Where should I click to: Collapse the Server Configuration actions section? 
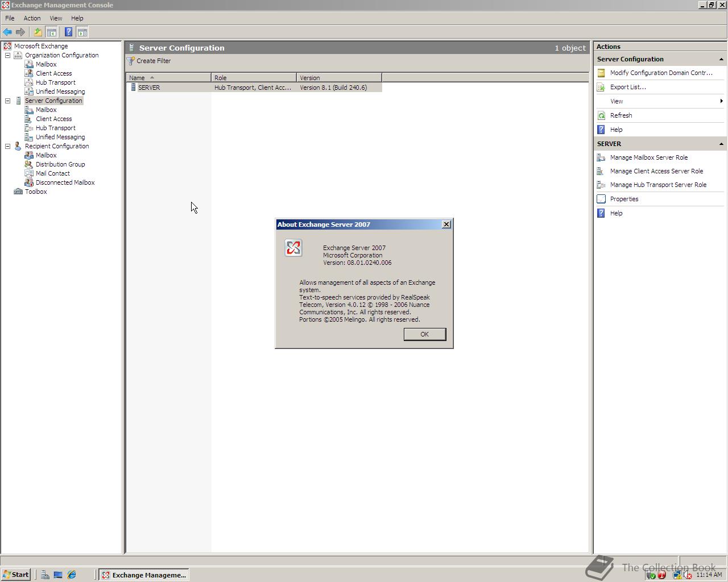click(x=721, y=59)
